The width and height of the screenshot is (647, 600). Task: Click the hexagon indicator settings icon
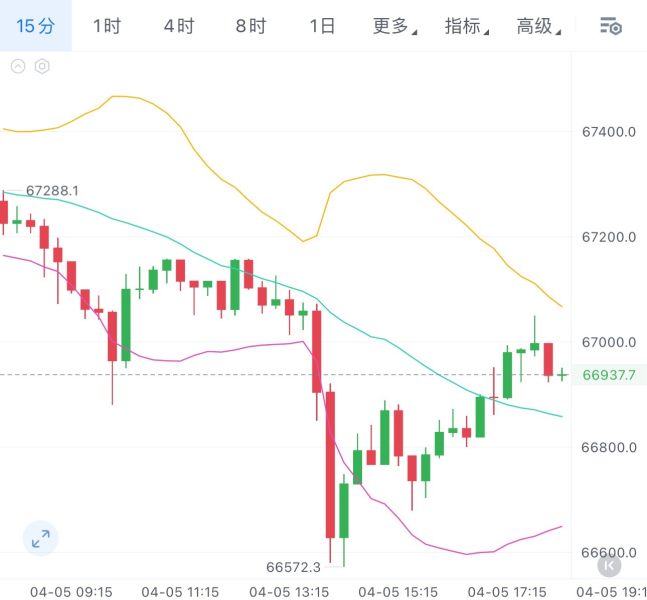[x=42, y=66]
